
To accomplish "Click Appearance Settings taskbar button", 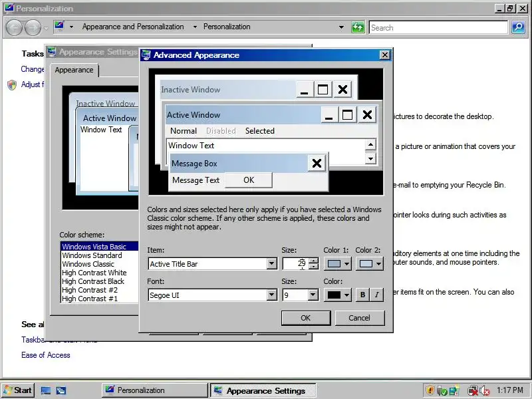I will 263,390.
